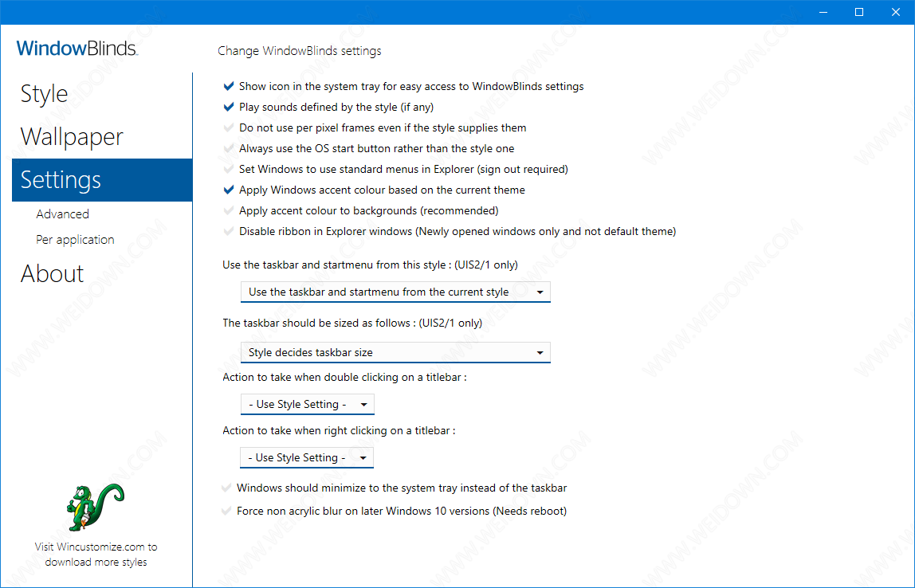The width and height of the screenshot is (915, 588).
Task: Enable Do not use per pixel frames
Action: (230, 127)
